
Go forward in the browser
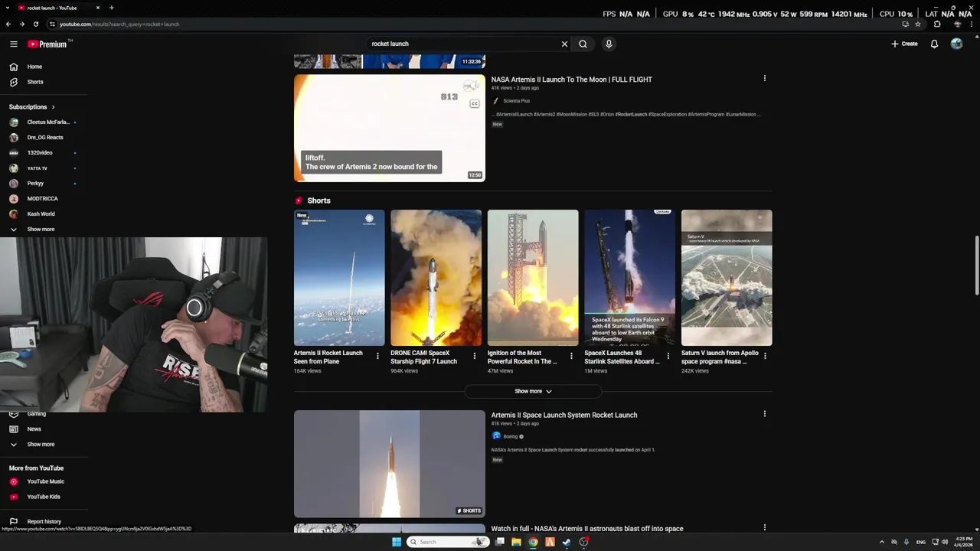pyautogui.click(x=22, y=24)
